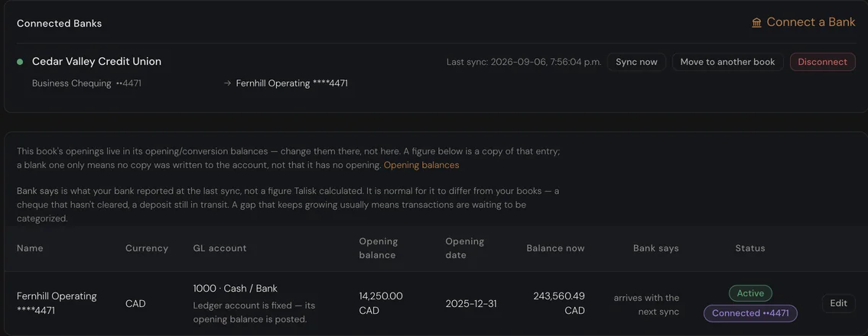Click the Bank says column header
868x336 pixels.
point(656,248)
